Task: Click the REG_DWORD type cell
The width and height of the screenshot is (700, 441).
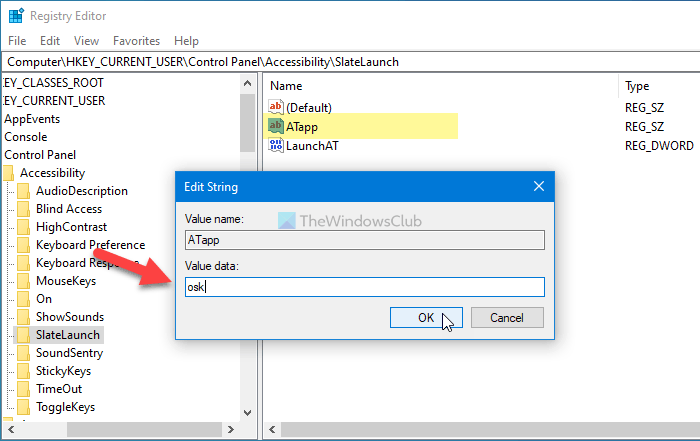Action: click(659, 146)
